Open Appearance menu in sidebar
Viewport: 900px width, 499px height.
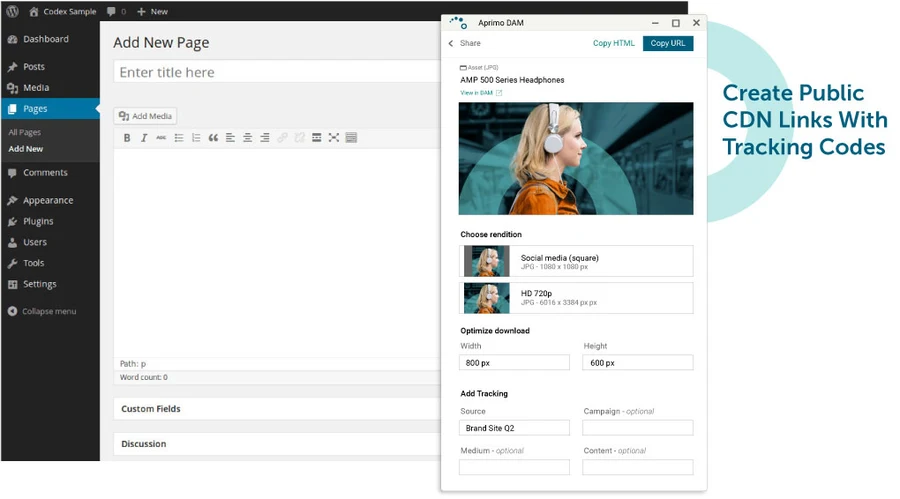coord(50,200)
